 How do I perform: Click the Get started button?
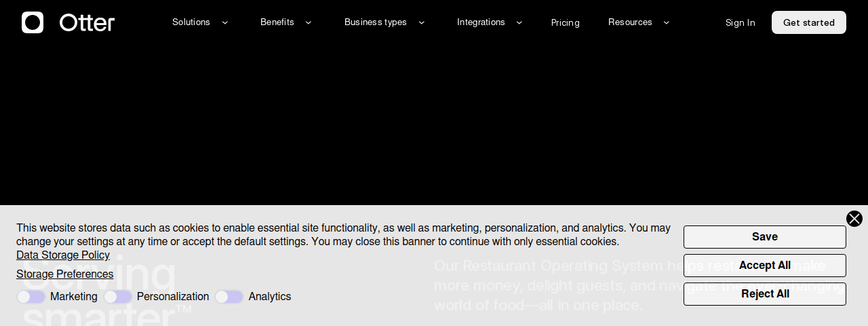pyautogui.click(x=808, y=22)
